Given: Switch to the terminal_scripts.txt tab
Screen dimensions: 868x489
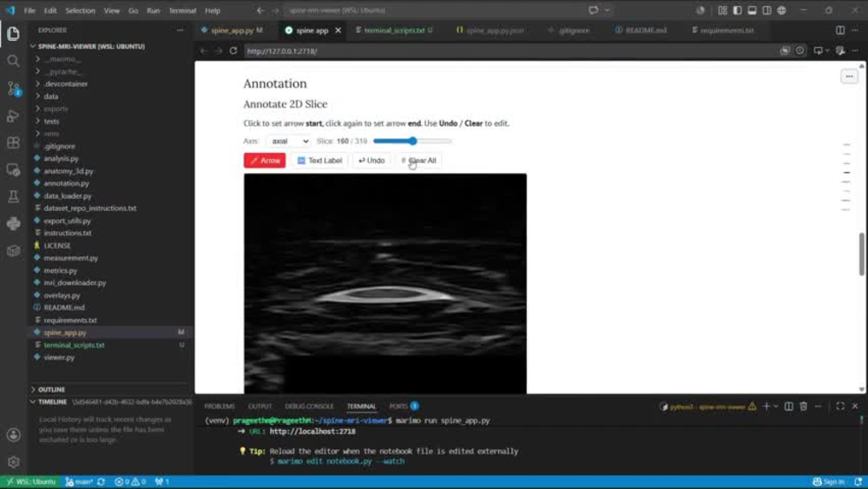Looking at the screenshot, I should point(393,30).
